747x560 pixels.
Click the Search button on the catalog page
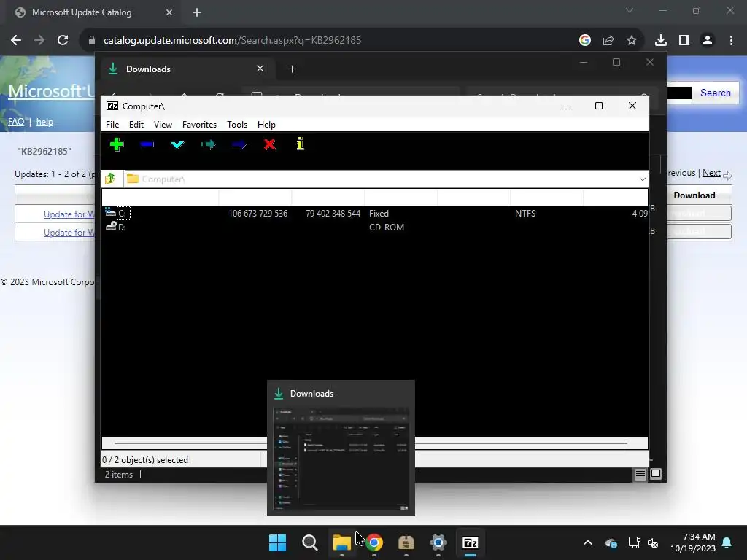pyautogui.click(x=715, y=93)
